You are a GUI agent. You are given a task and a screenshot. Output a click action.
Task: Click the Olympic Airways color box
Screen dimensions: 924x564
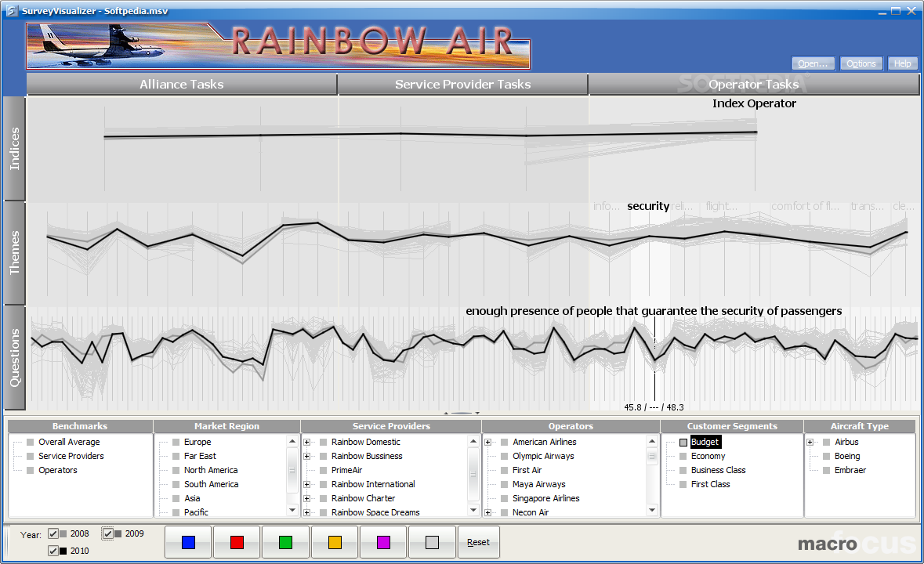(505, 456)
